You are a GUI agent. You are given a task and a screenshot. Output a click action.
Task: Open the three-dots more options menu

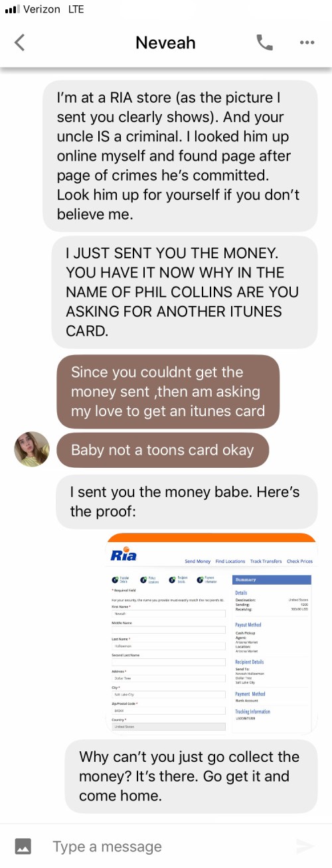307,42
